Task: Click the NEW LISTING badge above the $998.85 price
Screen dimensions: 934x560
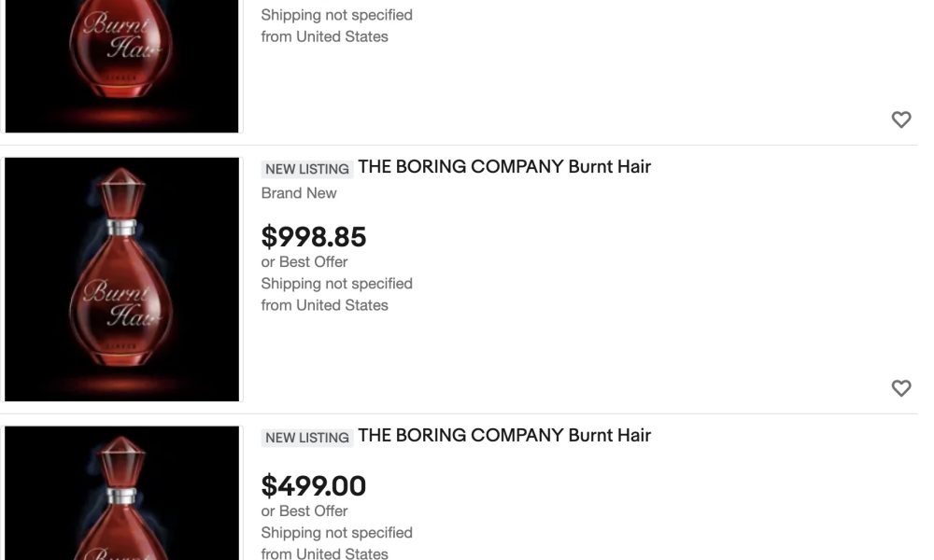Action: click(306, 169)
